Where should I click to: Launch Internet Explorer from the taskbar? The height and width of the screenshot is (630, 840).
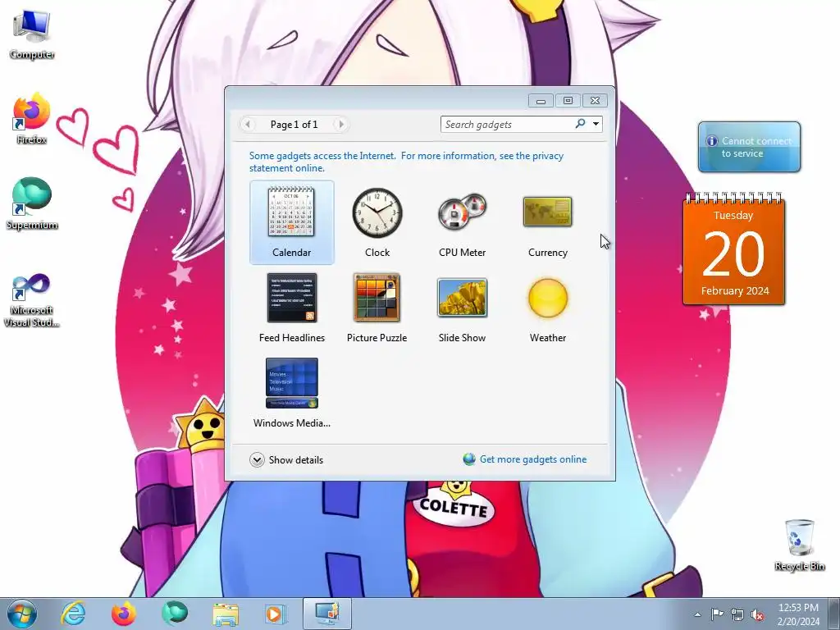point(73,614)
